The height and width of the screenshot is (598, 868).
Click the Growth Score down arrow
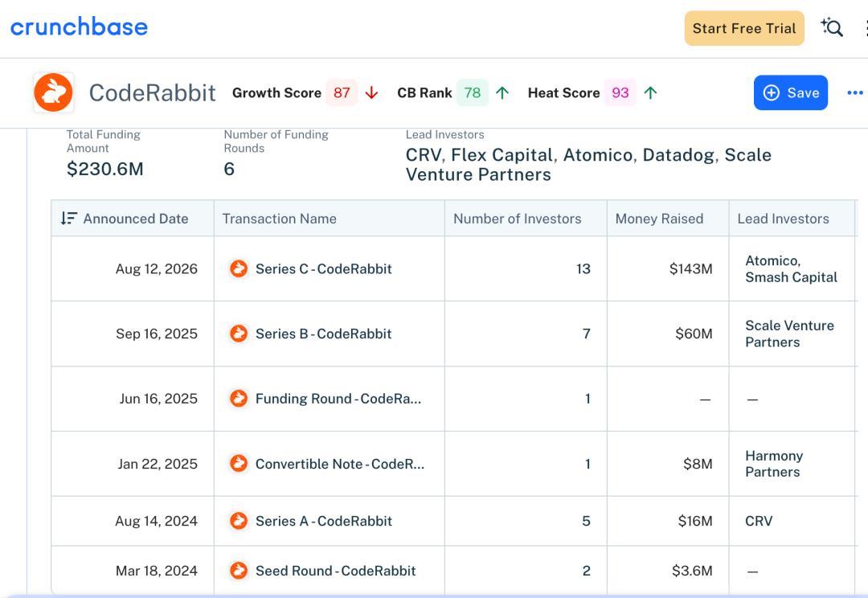pos(372,93)
